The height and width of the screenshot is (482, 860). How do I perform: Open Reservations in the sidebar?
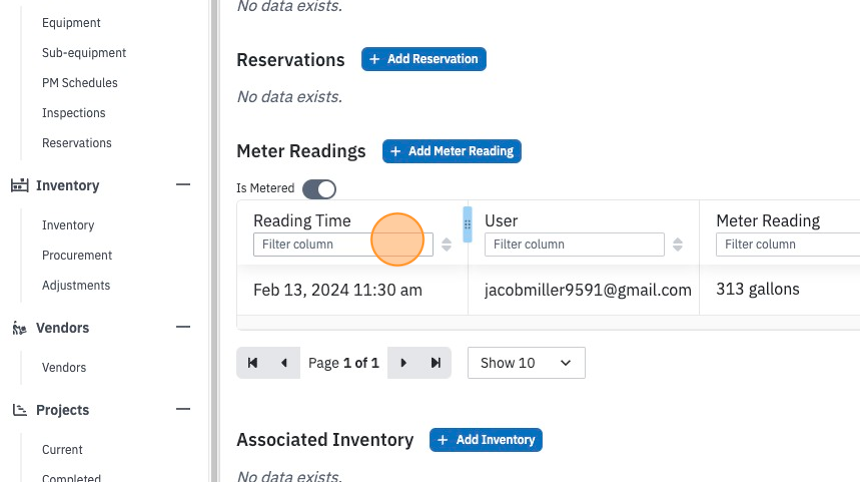(77, 143)
